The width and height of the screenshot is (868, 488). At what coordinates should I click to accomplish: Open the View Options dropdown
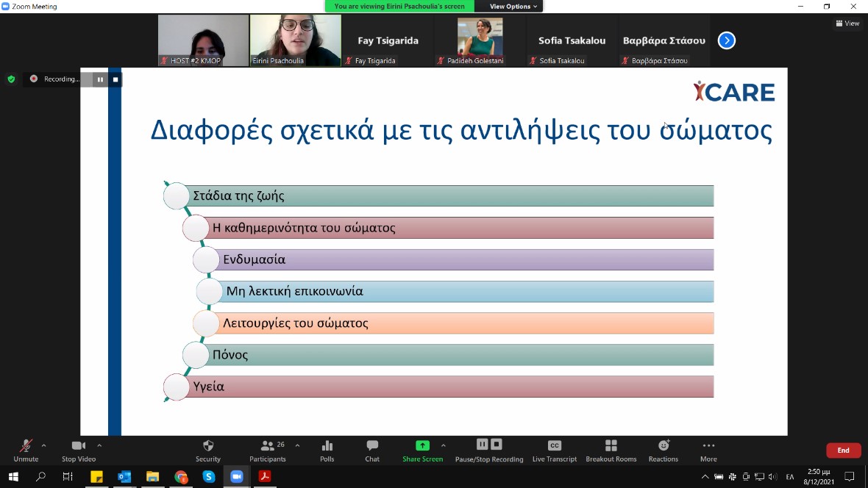click(509, 5)
